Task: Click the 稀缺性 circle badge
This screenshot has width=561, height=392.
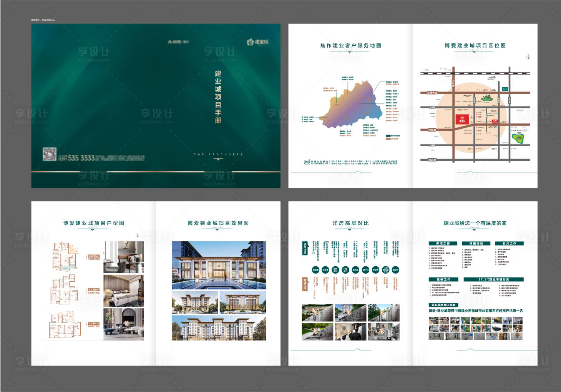Action: point(395,270)
